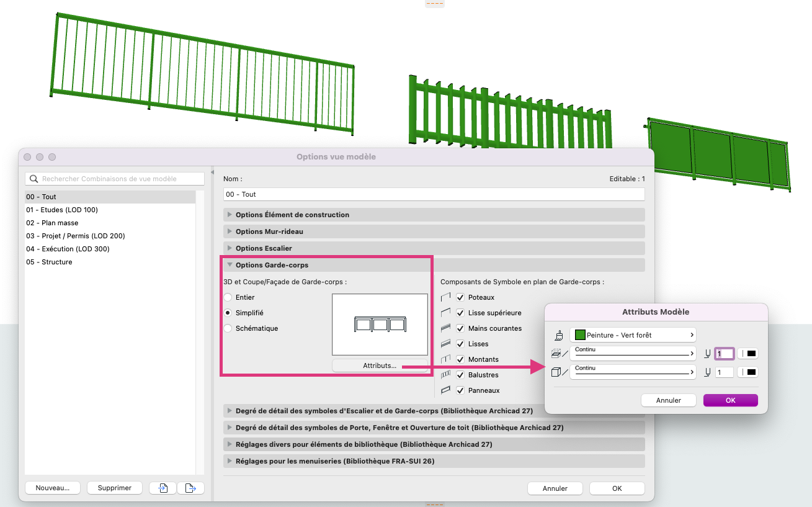The width and height of the screenshot is (812, 507).
Task: Click the Mains courantes component icon
Action: pos(445,328)
